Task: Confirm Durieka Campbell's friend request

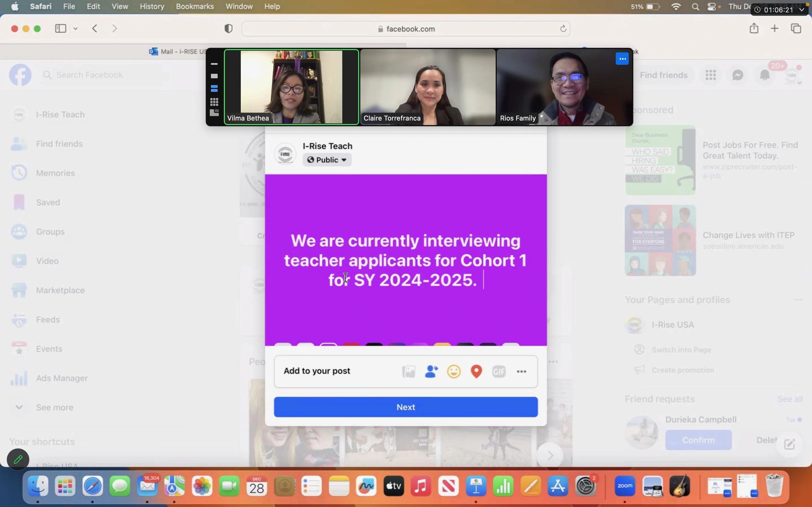Action: click(698, 440)
